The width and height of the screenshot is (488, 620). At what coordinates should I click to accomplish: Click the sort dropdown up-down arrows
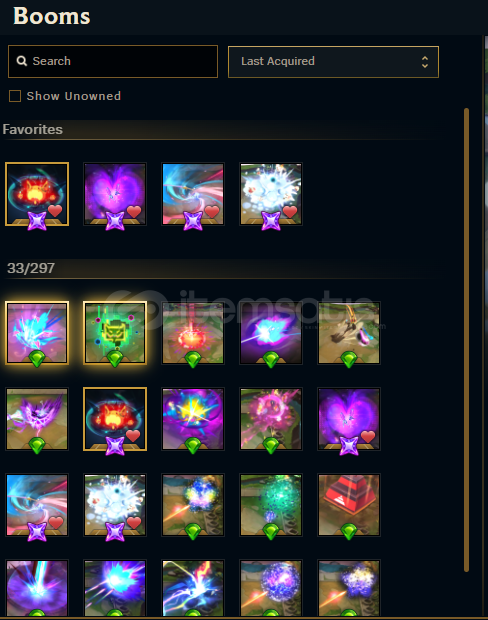click(425, 62)
